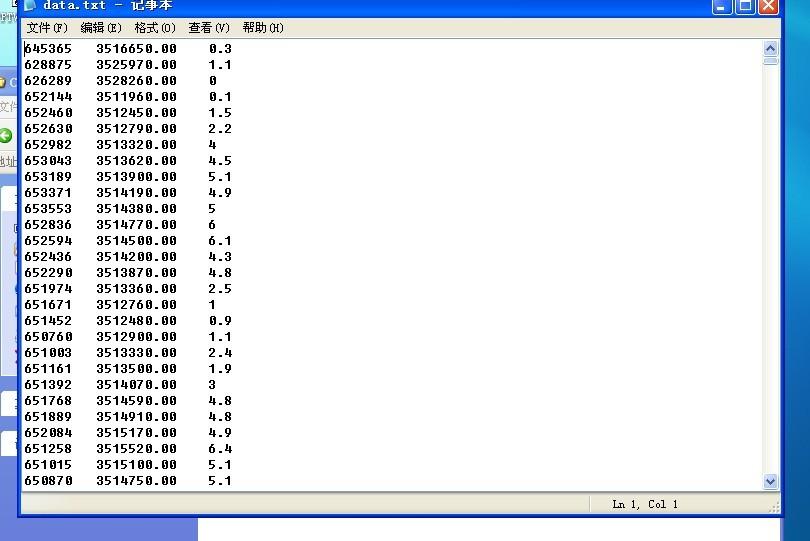Image resolution: width=810 pixels, height=541 pixels.
Task: Click the value 3513900.00
Action: coord(136,177)
